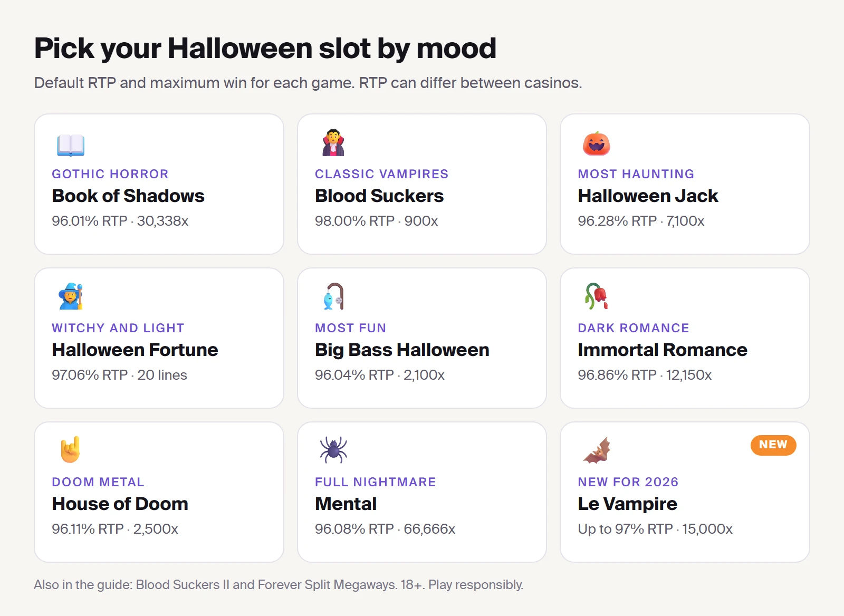
Task: Click the Also in the guide footer note
Action: (279, 585)
